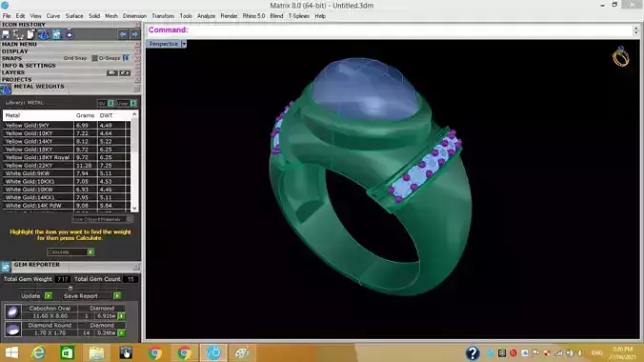Click the first Layers panel icon button

(112, 72)
